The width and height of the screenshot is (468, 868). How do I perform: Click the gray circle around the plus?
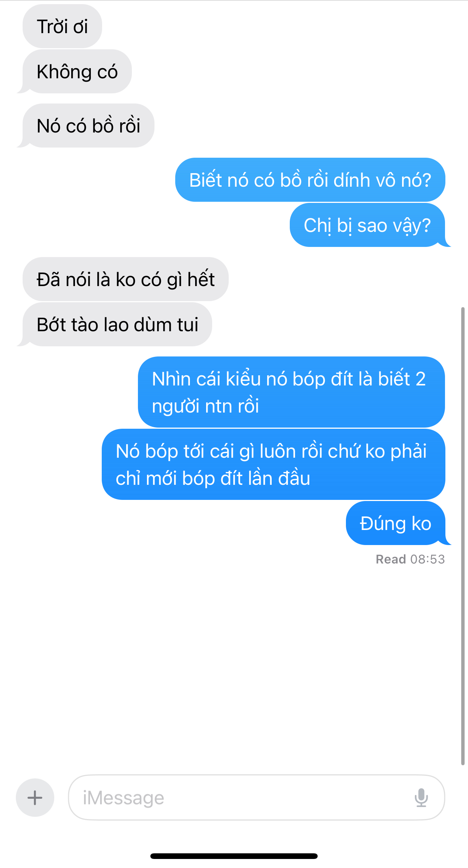point(35,798)
